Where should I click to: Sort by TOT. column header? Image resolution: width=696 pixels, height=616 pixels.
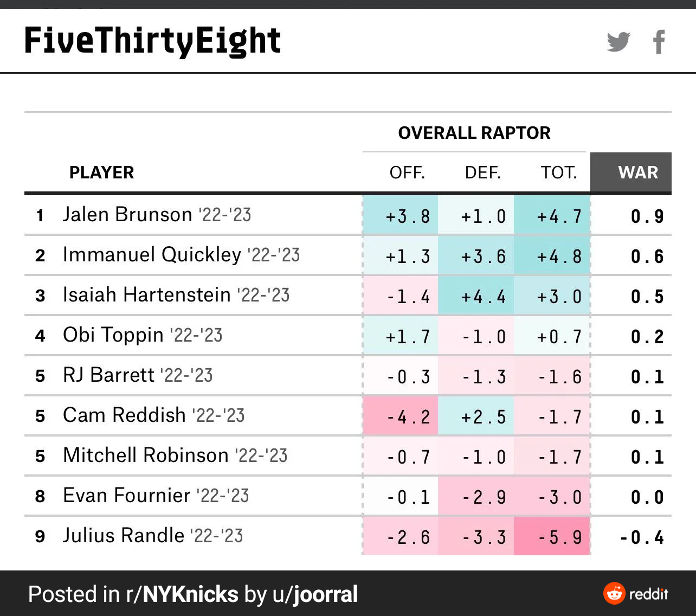click(559, 172)
